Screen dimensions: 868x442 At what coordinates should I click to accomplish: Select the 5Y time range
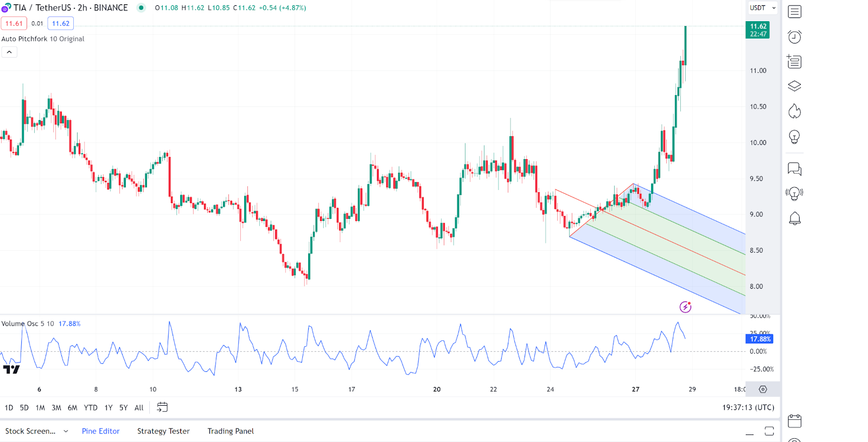(x=124, y=408)
